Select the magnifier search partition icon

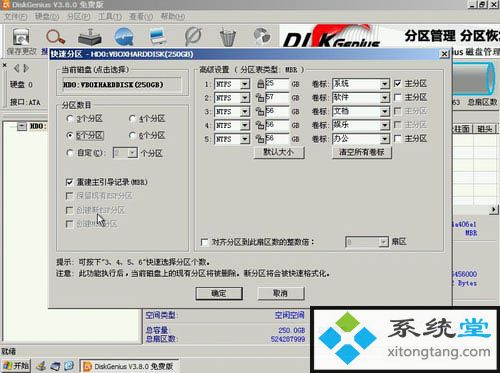pos(55,37)
